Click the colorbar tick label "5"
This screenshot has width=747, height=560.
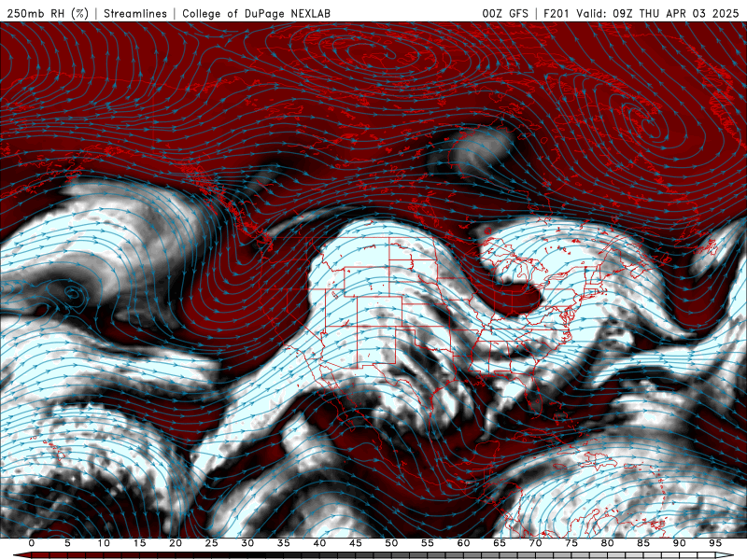67,543
